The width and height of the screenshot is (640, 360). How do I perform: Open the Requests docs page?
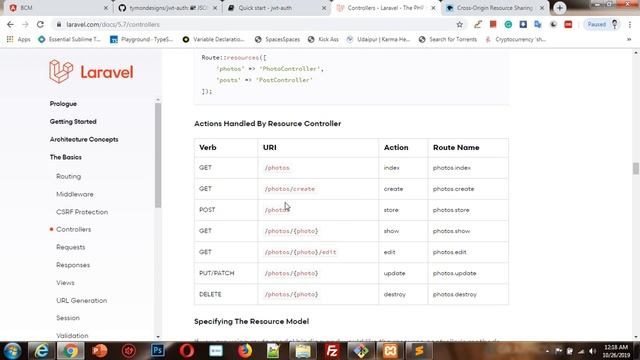pyautogui.click(x=71, y=247)
